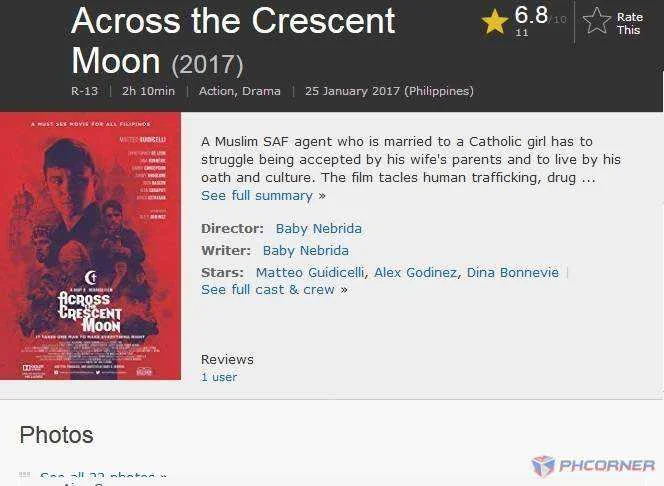Open See full cast & crew link
Screen dimensions: 664x486
[274, 290]
